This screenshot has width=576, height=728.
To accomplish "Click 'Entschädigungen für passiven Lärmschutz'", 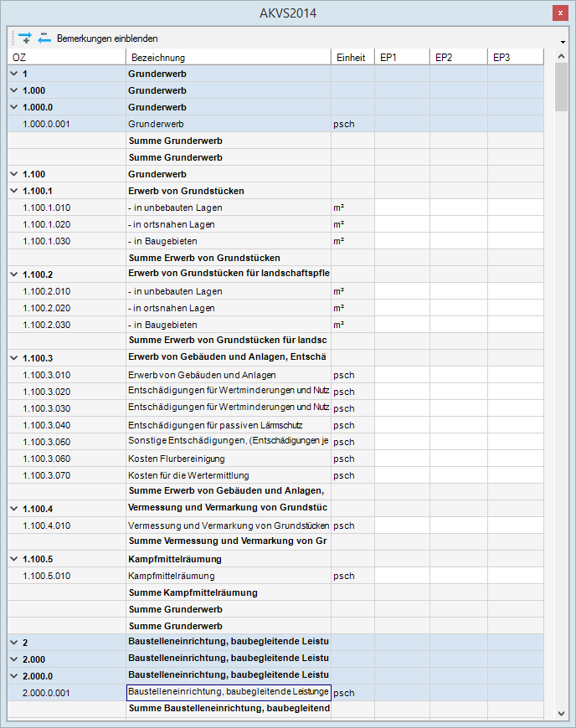I will click(x=215, y=425).
